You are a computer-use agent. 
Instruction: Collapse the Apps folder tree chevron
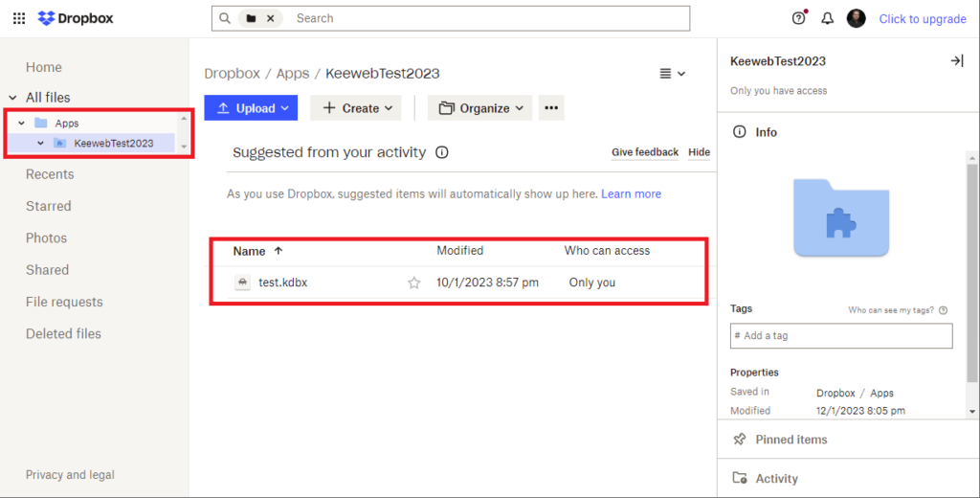coord(22,124)
